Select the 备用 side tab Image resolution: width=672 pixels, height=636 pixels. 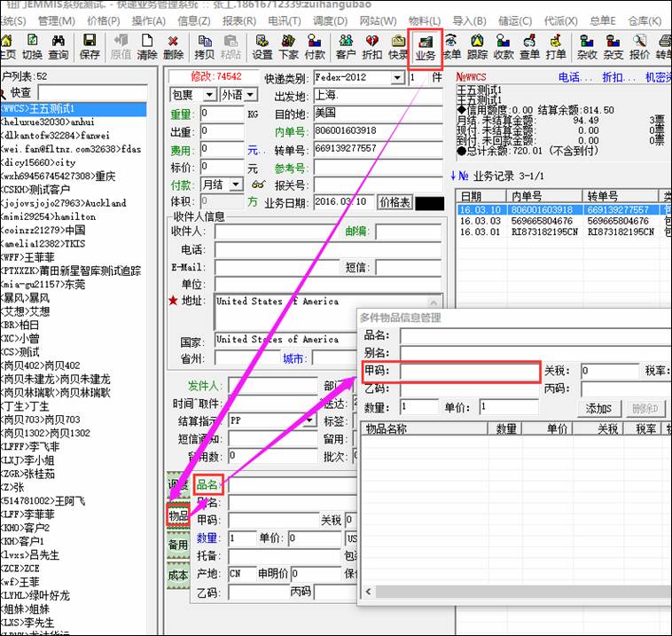coord(178,545)
